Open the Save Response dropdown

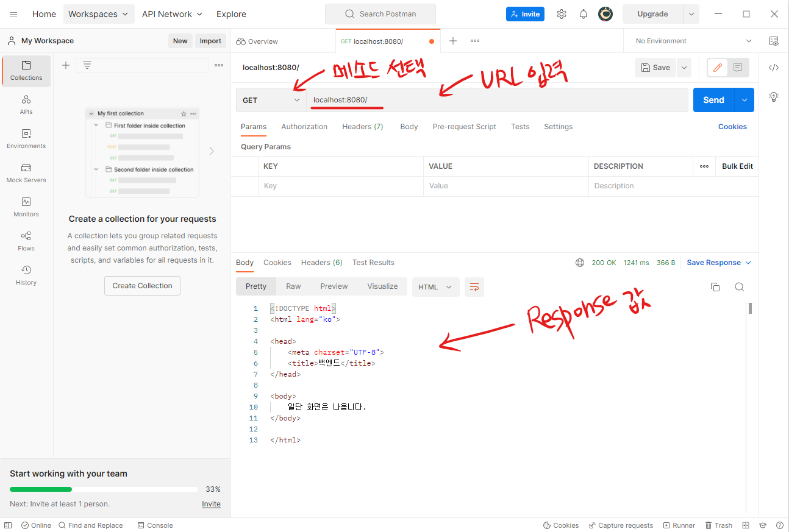719,263
